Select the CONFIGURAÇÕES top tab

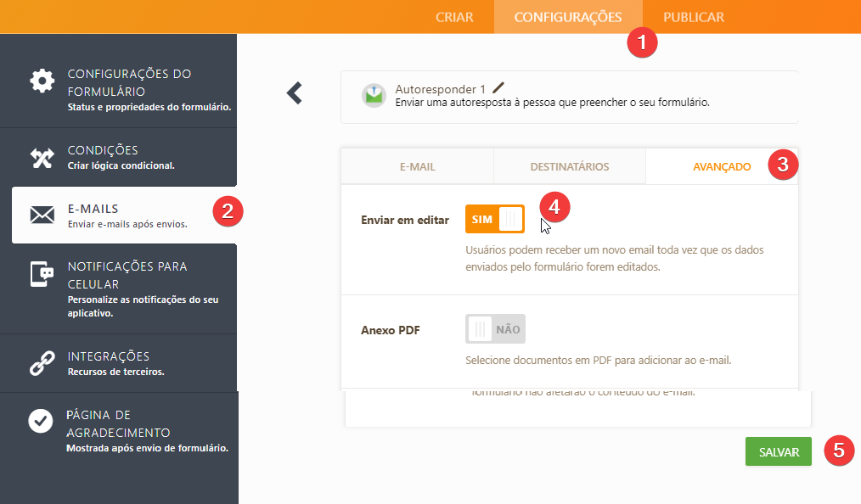[x=568, y=17]
